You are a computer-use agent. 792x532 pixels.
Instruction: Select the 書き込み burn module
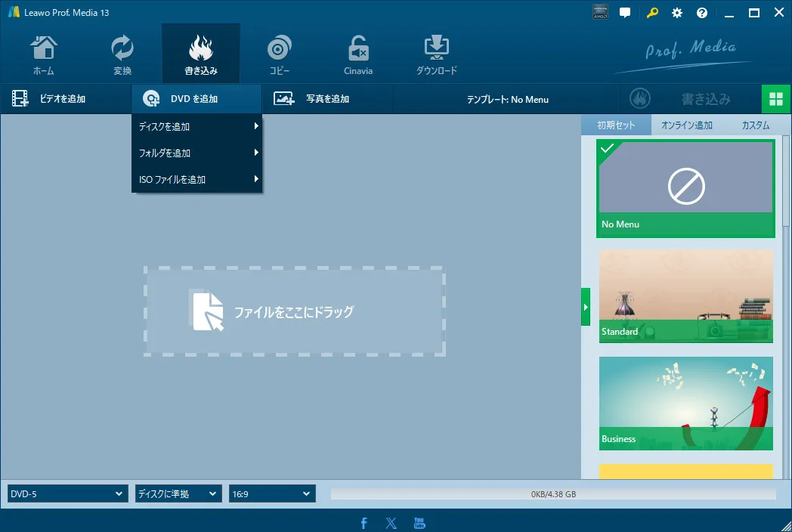coord(200,54)
